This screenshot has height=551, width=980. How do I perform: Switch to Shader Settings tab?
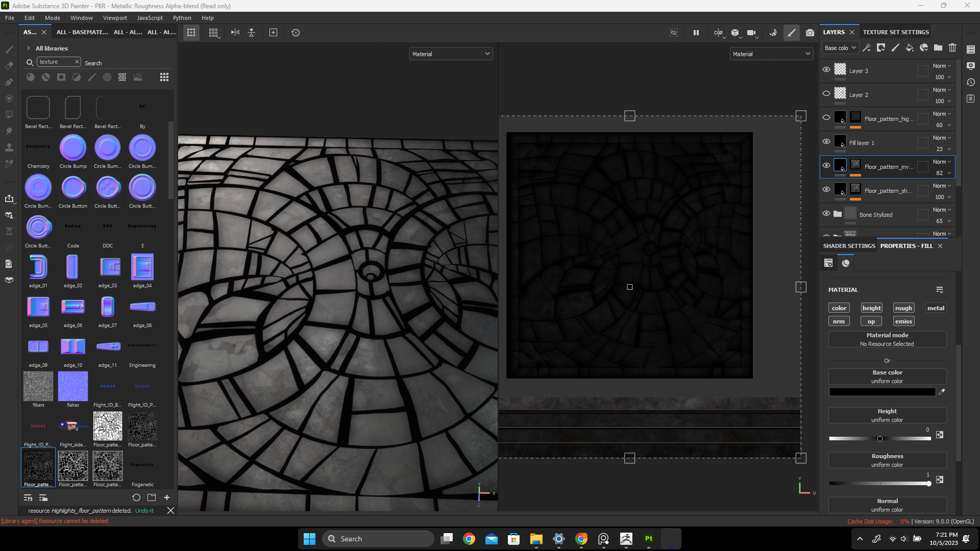point(849,246)
